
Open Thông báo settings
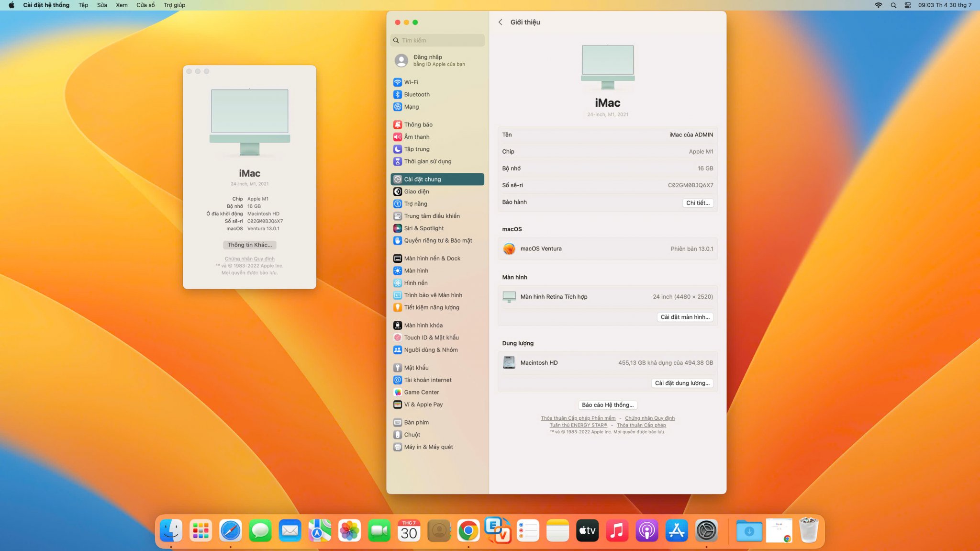[x=437, y=124]
